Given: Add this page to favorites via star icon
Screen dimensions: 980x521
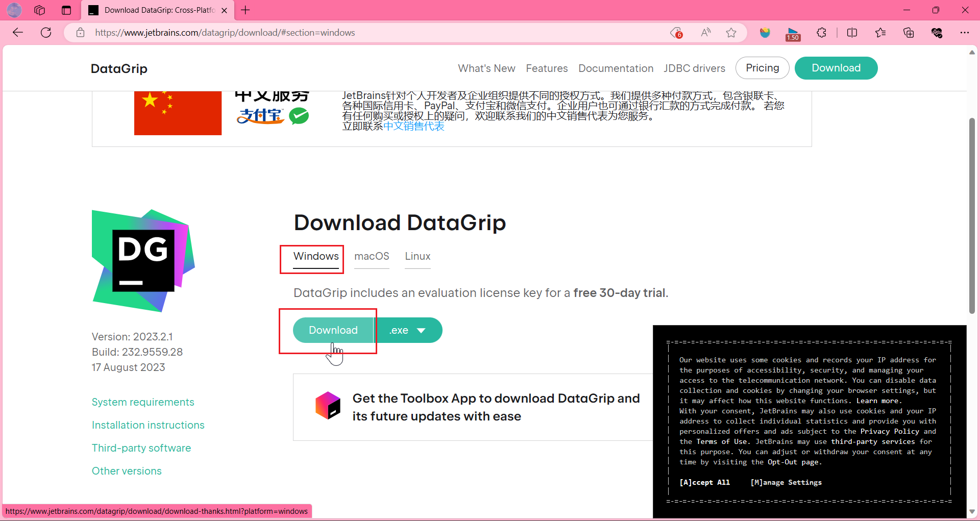Looking at the screenshot, I should (x=731, y=33).
